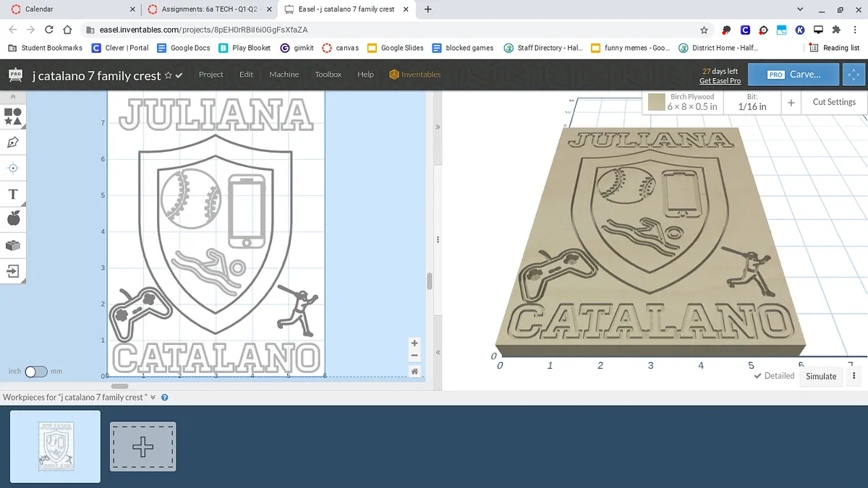
Task: Open the Help menu
Action: tap(365, 74)
